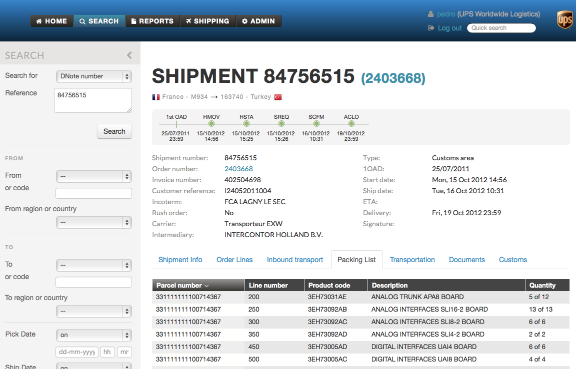Viewport: 576px width, 369px height.
Task: Click the pedro username link
Action: coord(446,14)
